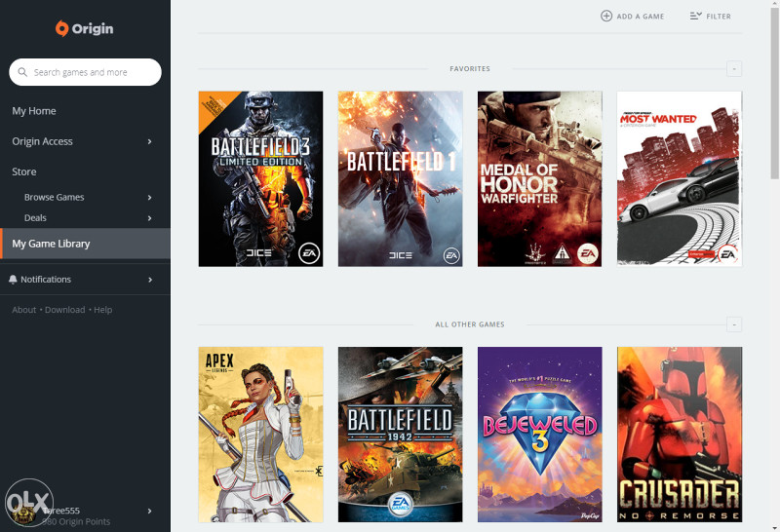This screenshot has height=532, width=780.
Task: Click the Origin logo
Action: pos(84,28)
